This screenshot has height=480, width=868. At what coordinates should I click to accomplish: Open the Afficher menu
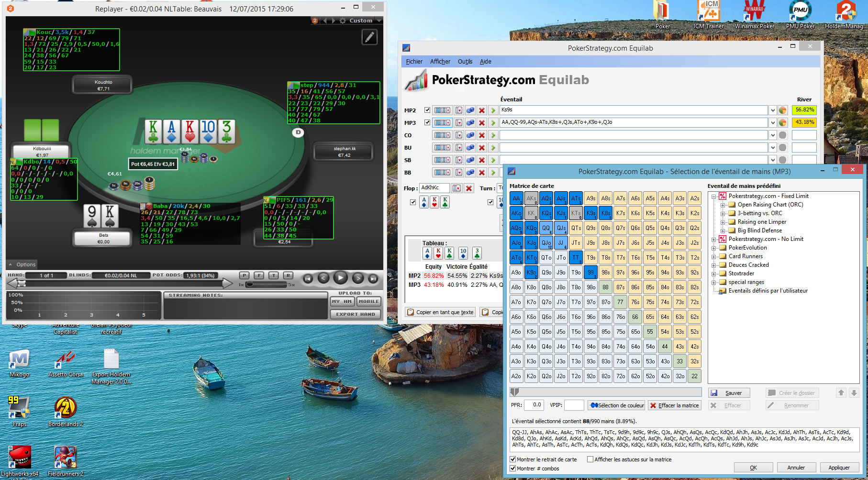click(440, 62)
